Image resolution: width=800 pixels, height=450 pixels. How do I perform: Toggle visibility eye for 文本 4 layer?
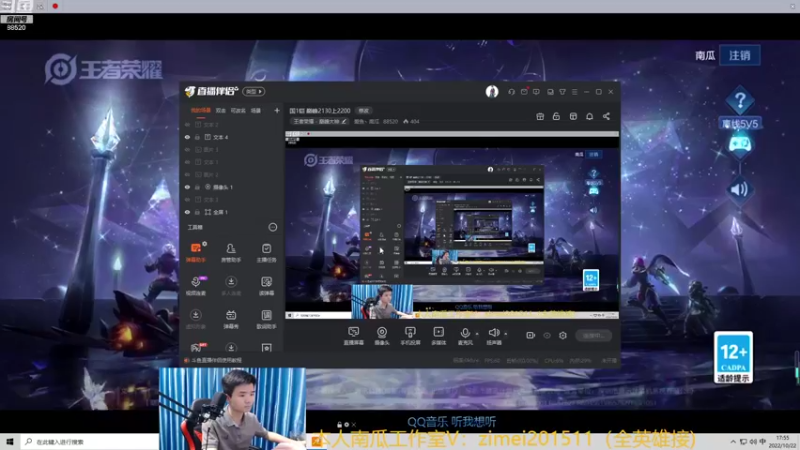point(187,137)
